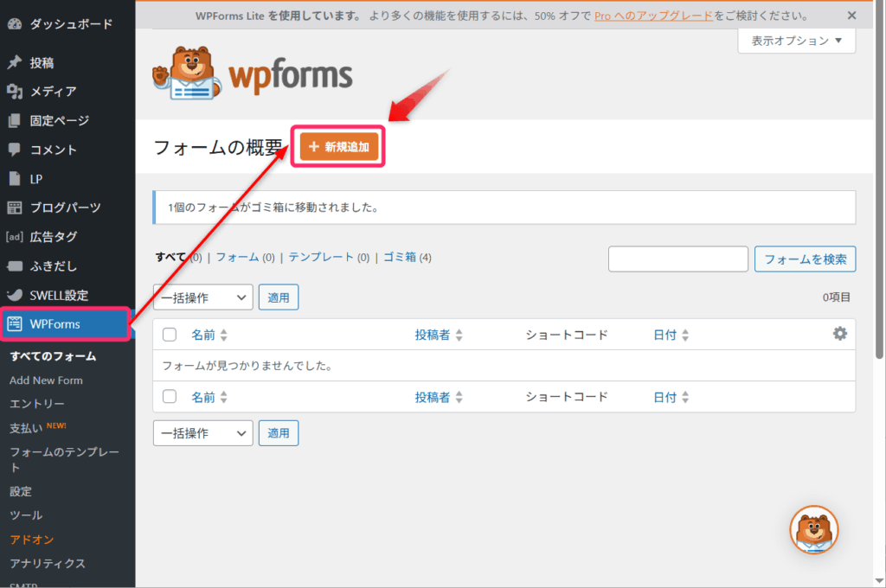Click the table settings gear icon
This screenshot has height=588, width=886.
click(840, 334)
